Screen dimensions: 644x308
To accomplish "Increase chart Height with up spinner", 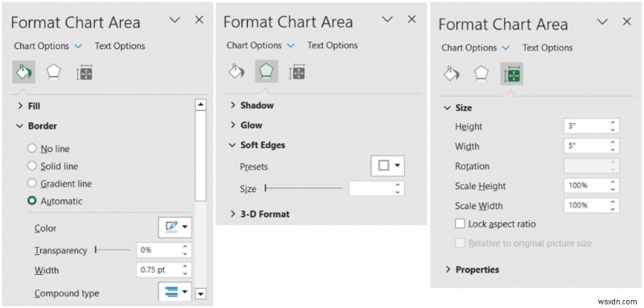I will pos(613,122).
